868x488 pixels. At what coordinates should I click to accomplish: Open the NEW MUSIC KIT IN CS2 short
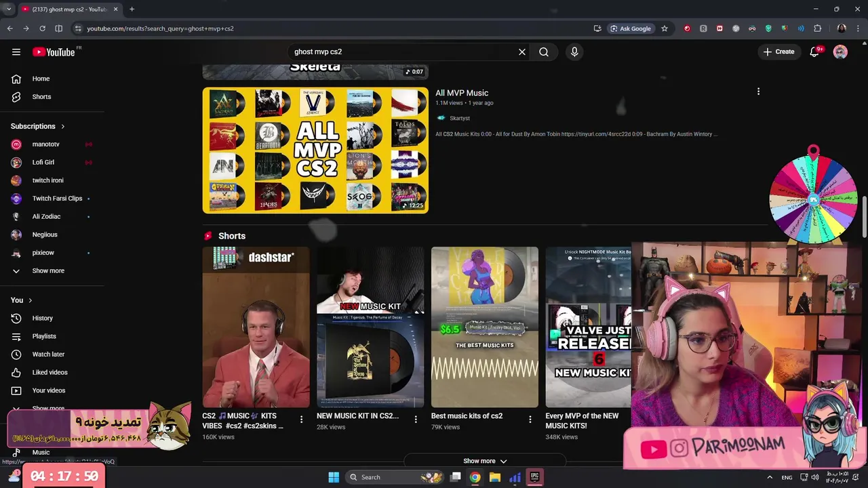pyautogui.click(x=370, y=327)
